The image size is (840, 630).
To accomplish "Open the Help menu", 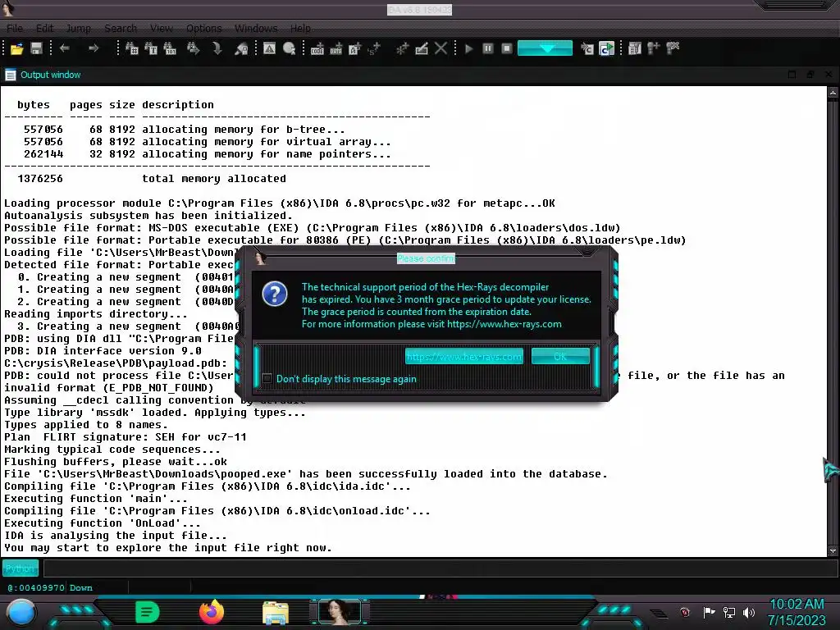I will [300, 29].
